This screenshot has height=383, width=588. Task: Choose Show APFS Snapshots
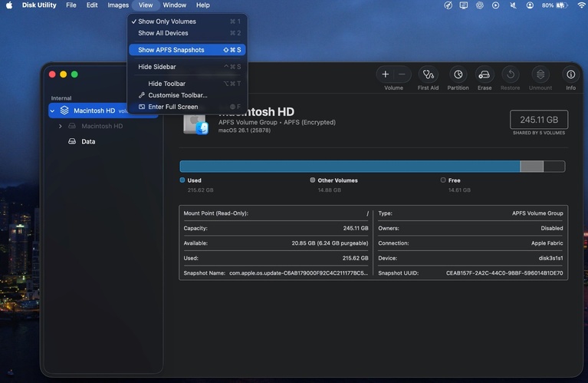point(188,50)
